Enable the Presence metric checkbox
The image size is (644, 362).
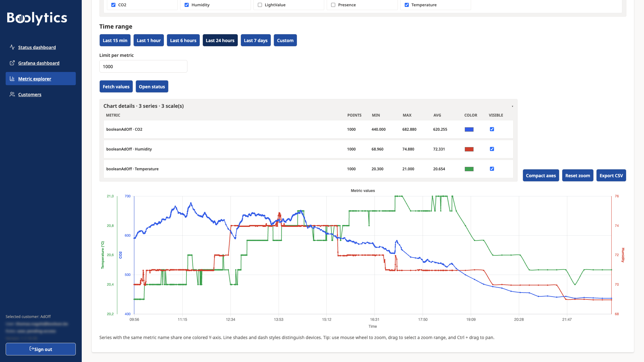(333, 5)
